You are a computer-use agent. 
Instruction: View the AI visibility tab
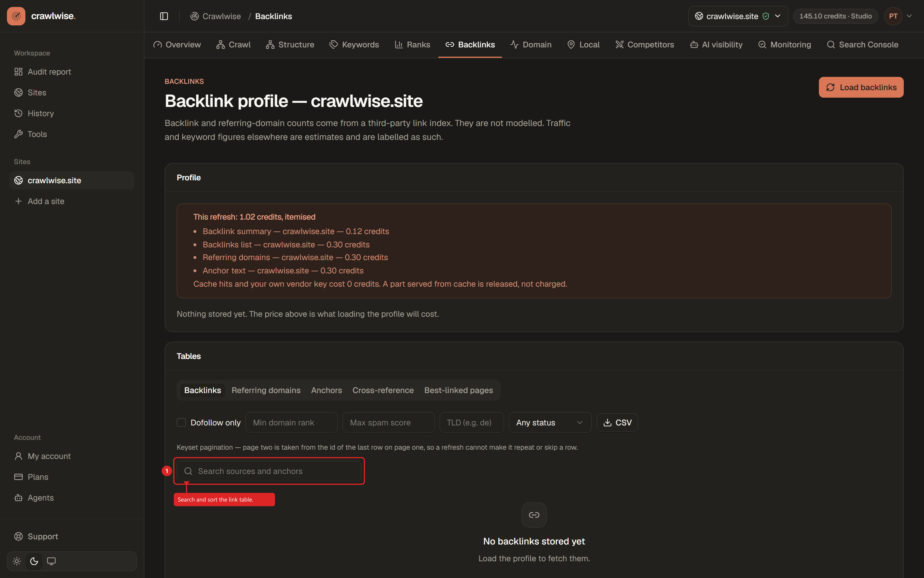click(x=716, y=45)
